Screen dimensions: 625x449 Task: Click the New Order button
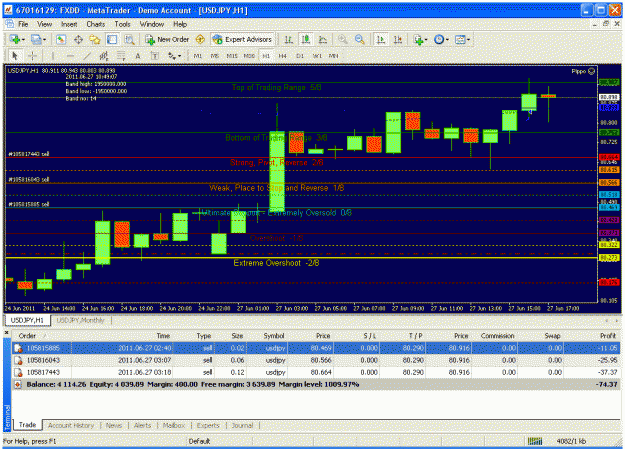167,39
